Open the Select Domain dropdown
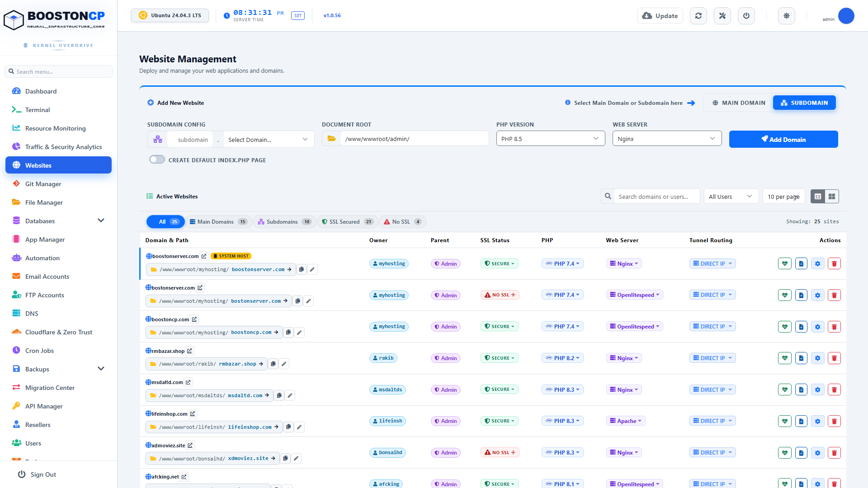This screenshot has width=868, height=488. (x=268, y=140)
